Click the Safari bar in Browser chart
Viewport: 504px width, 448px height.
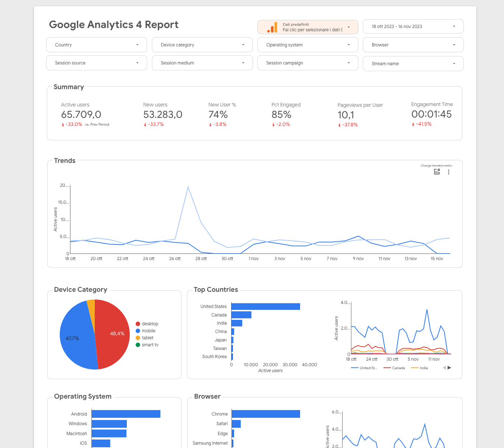(x=236, y=424)
